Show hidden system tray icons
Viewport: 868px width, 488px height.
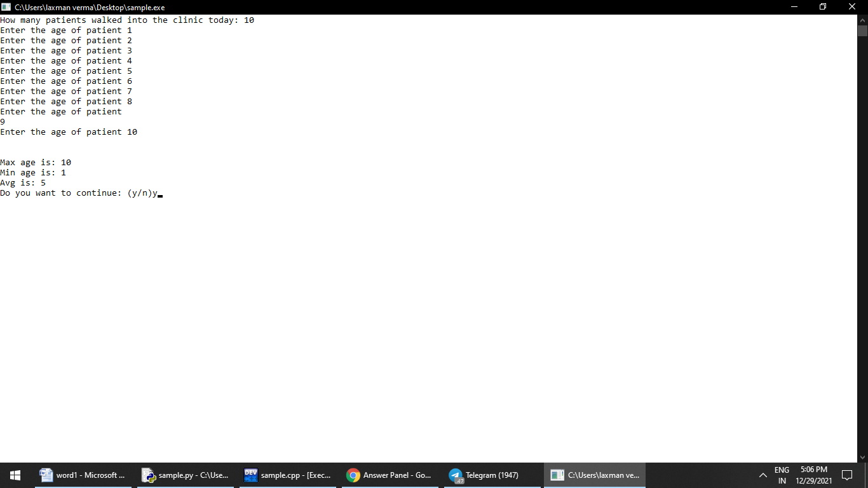pos(763,475)
